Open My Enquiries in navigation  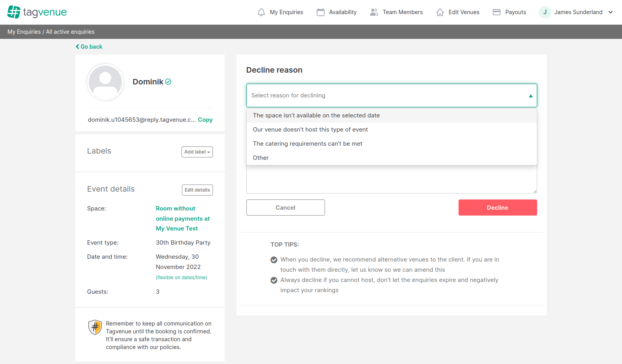coord(286,12)
